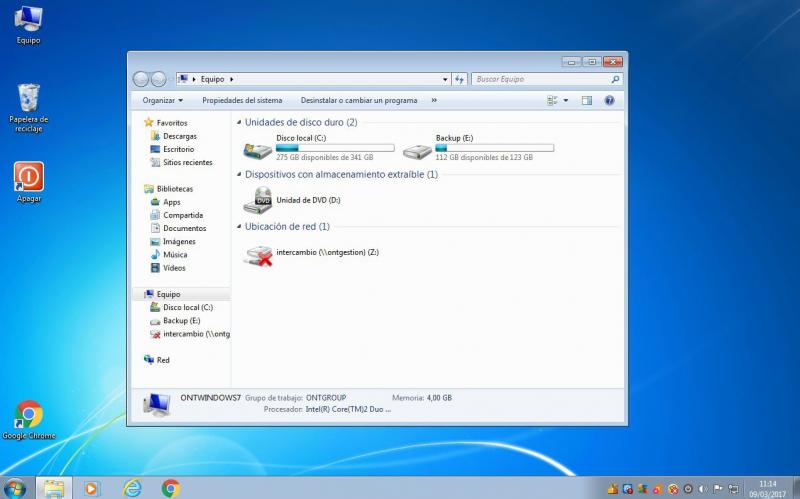Image resolution: width=800 pixels, height=499 pixels.
Task: Open the Papelera de reciclaje desktop icon
Action: [29, 100]
